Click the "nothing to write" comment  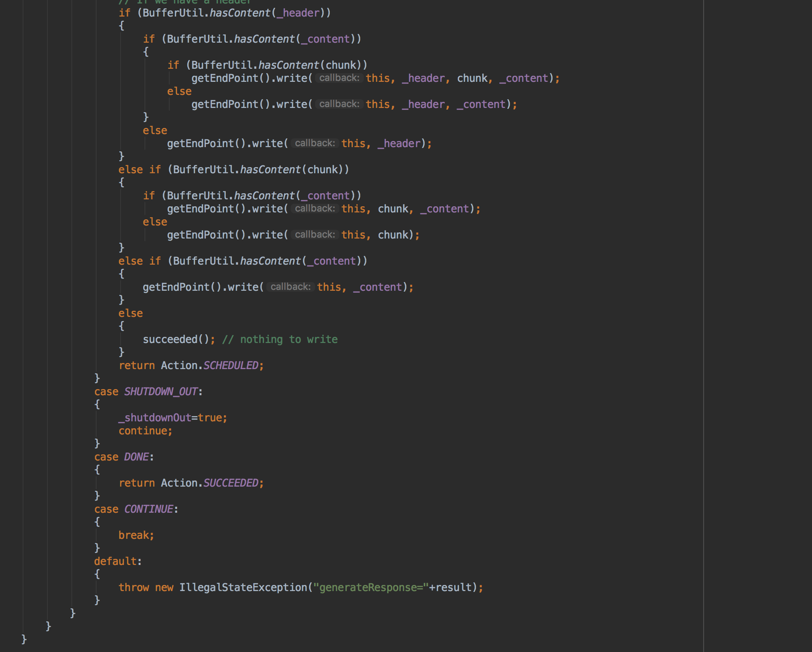click(280, 339)
